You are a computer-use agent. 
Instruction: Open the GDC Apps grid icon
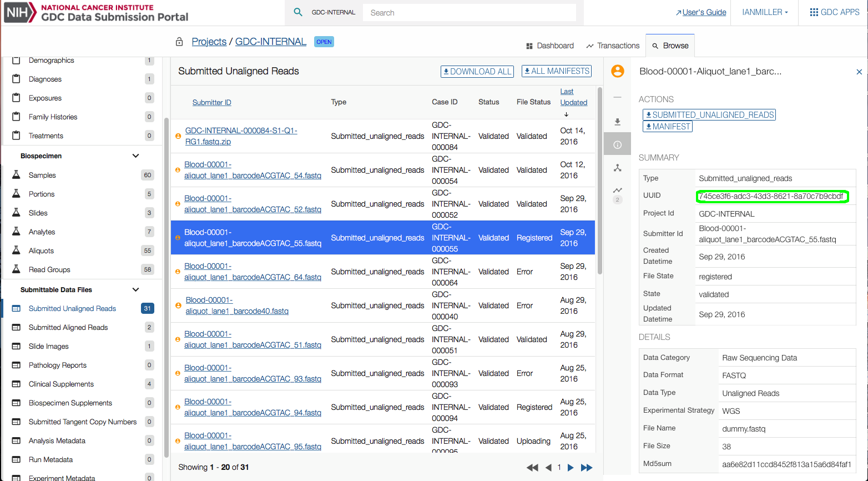pos(814,12)
